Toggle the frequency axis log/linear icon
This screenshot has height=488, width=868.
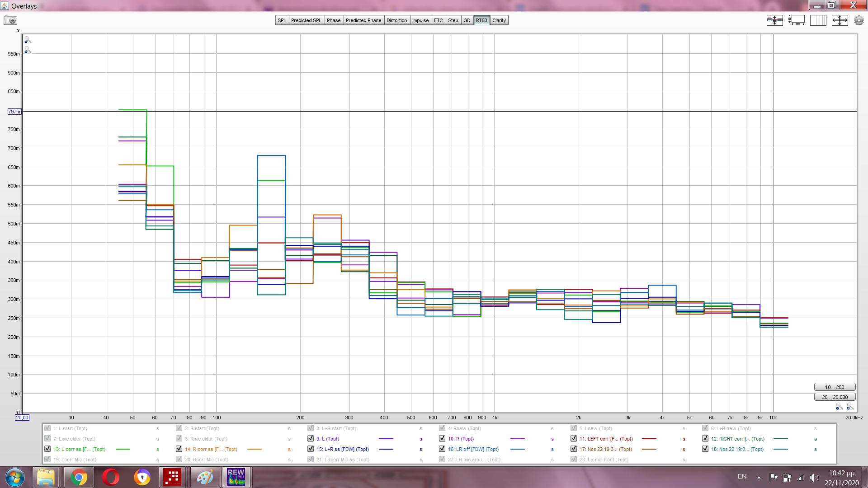(818, 20)
